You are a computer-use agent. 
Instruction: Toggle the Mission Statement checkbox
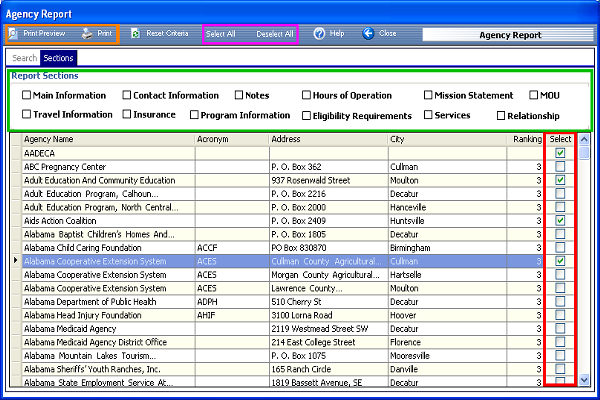coord(428,96)
